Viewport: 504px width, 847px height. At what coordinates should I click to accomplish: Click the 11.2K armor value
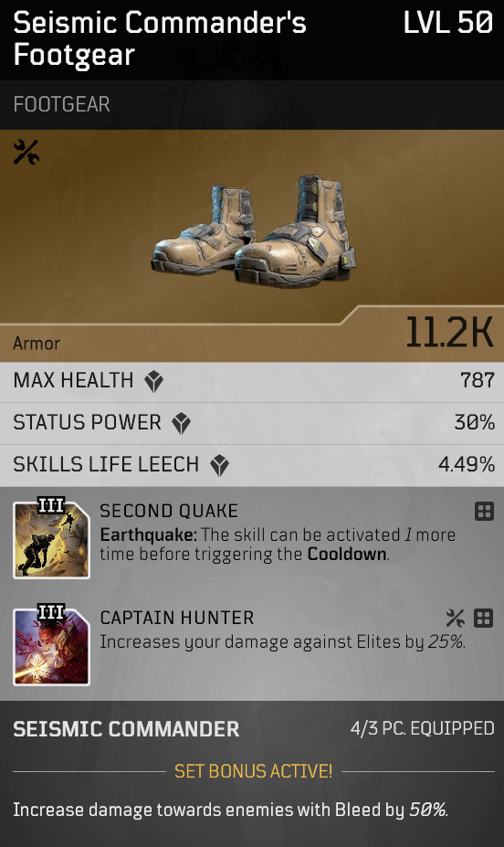coord(449,333)
